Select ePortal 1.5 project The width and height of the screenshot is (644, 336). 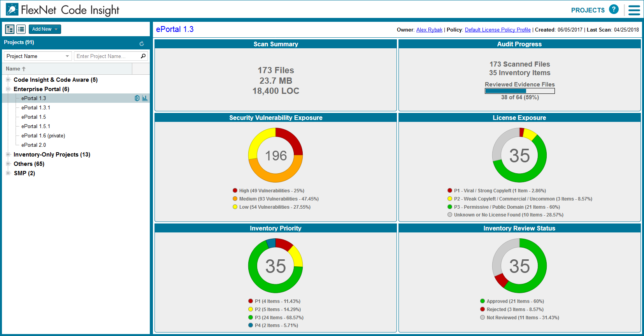coord(33,117)
